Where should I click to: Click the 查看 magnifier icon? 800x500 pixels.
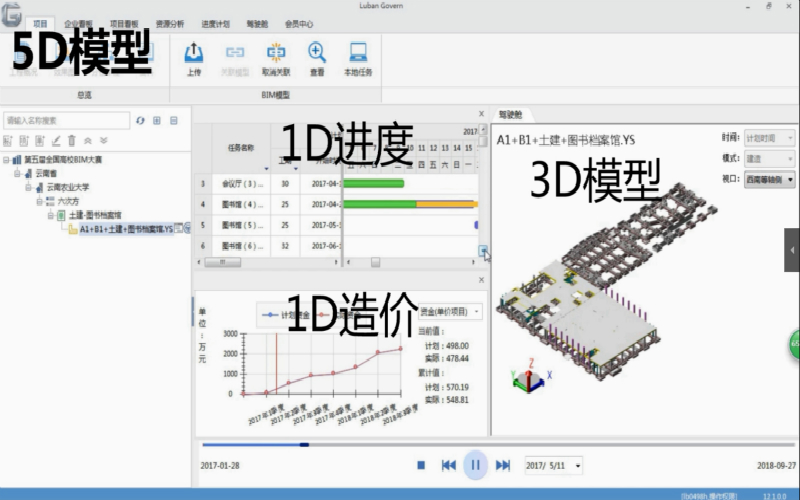317,53
